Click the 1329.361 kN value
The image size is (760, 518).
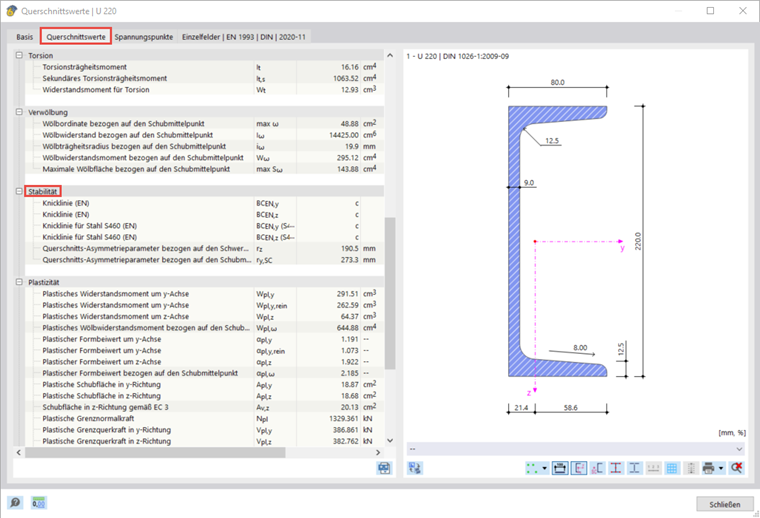[x=343, y=418]
